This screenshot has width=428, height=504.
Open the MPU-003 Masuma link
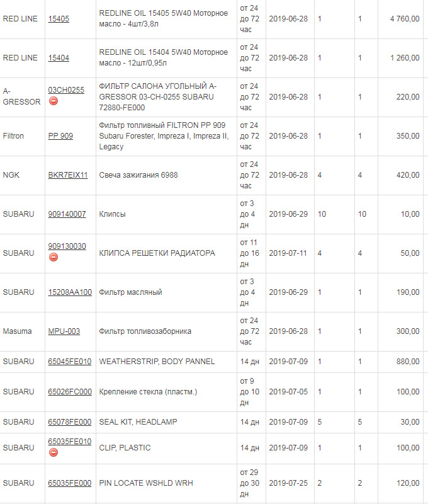[64, 331]
